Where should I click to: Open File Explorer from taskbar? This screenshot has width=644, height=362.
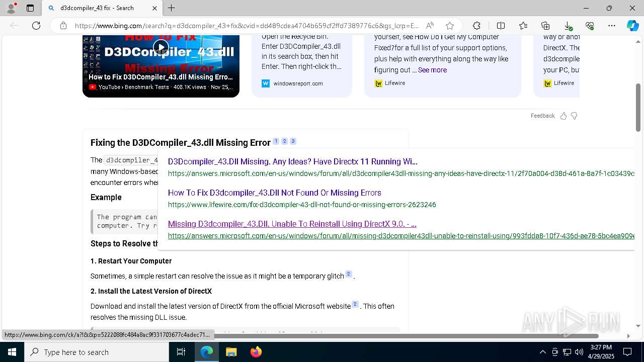pyautogui.click(x=231, y=352)
